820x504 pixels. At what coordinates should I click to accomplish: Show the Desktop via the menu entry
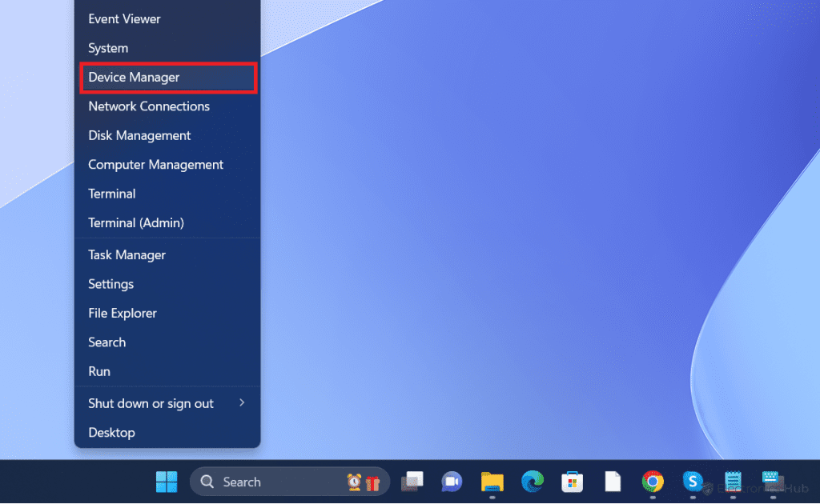tap(111, 432)
